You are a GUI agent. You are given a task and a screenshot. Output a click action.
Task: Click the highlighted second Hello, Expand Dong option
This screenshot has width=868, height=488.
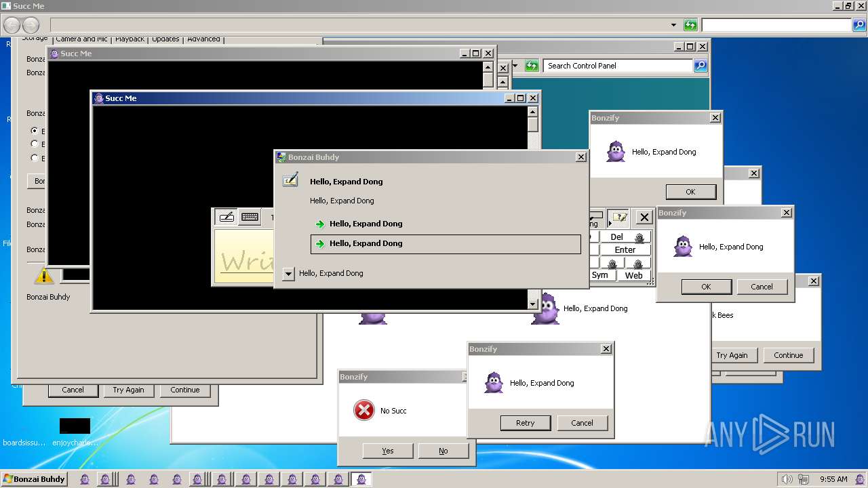446,244
